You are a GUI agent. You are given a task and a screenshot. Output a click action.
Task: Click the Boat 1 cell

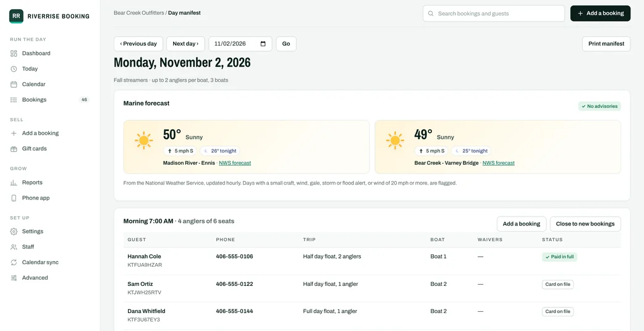click(438, 257)
